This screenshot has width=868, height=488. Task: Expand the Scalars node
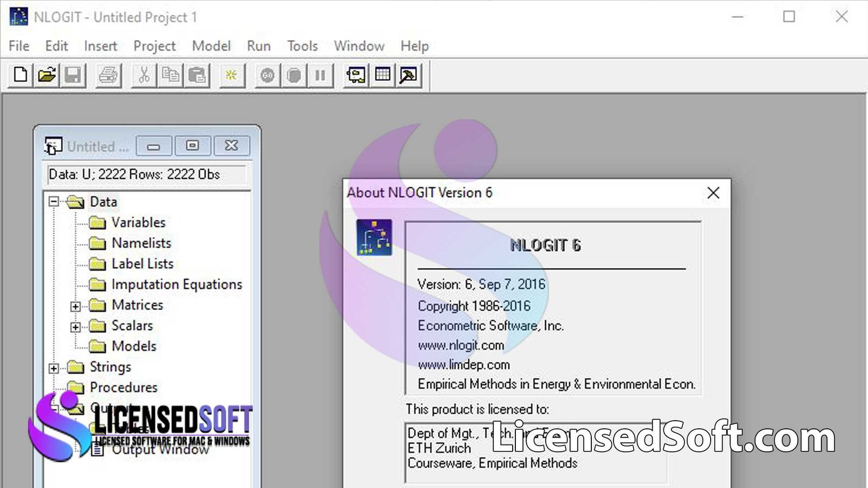click(75, 326)
